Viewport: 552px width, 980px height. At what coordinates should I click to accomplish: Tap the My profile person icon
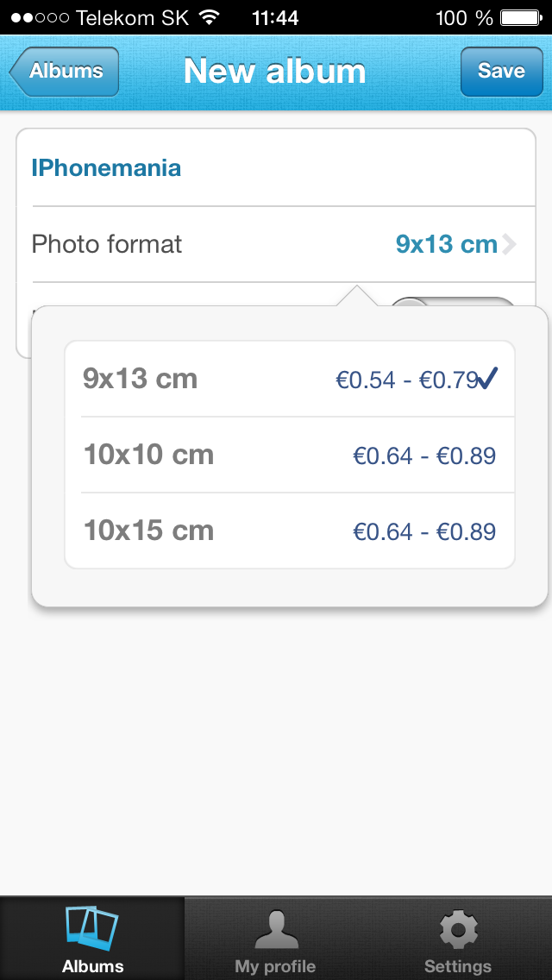[x=276, y=928]
